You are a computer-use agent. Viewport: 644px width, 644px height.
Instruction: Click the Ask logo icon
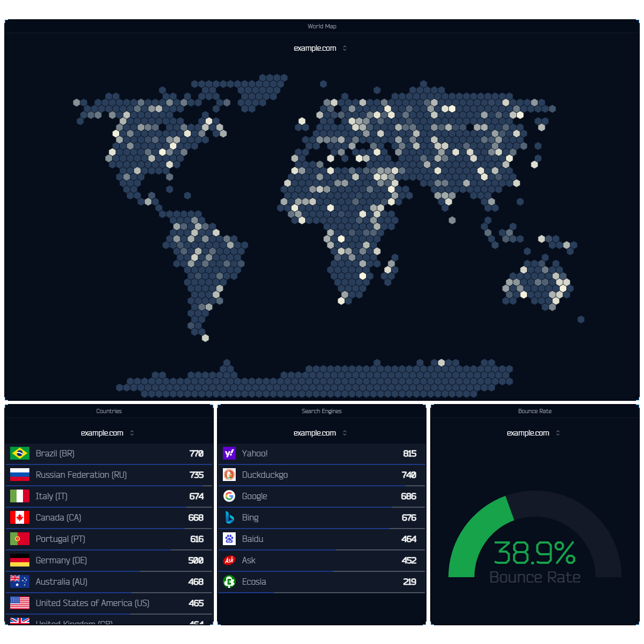point(229,560)
